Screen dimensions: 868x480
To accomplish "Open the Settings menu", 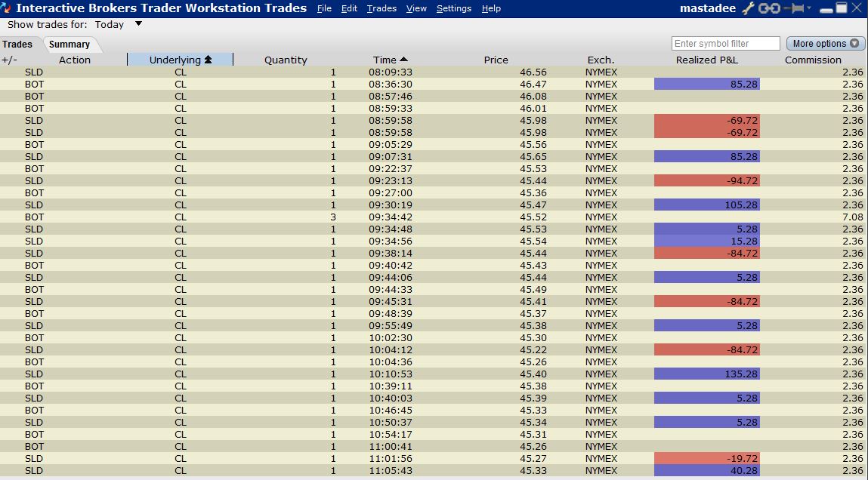I will (x=454, y=8).
